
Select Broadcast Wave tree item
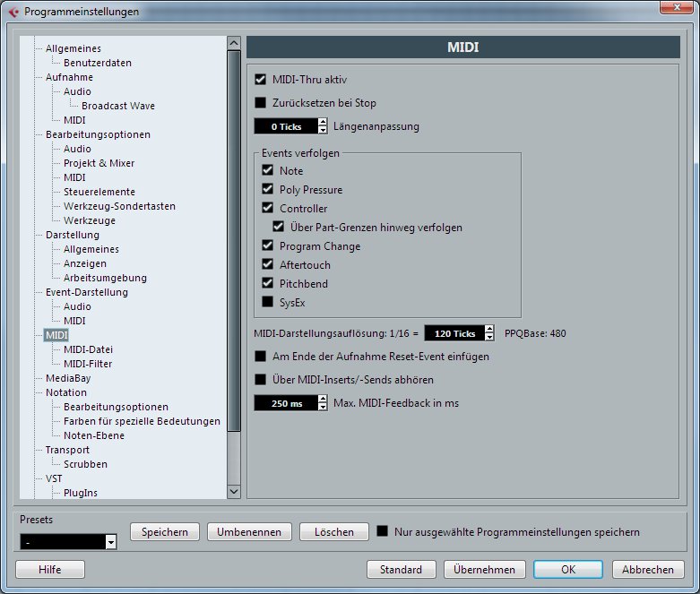pos(118,106)
